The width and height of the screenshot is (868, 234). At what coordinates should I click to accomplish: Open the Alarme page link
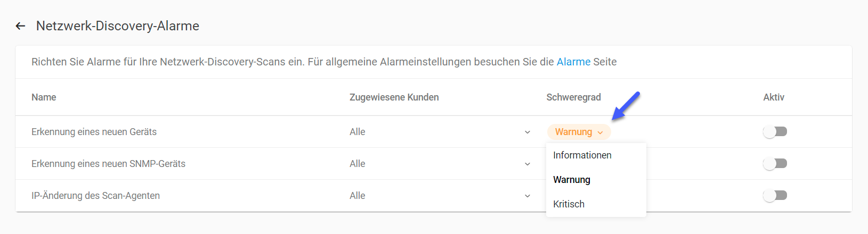pos(573,62)
